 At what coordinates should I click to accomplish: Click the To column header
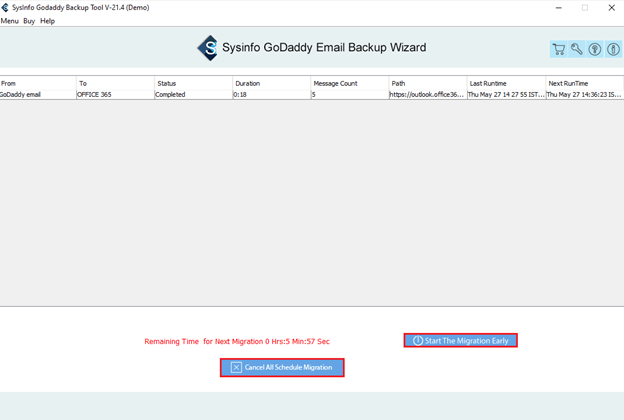point(115,83)
